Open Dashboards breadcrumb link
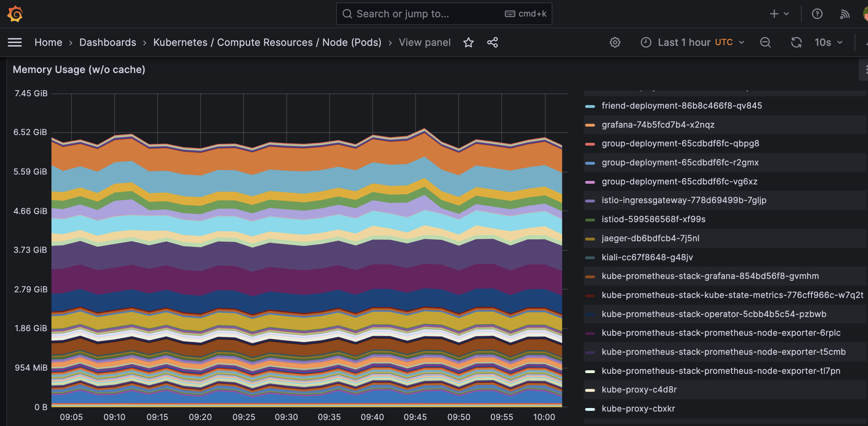 [107, 43]
